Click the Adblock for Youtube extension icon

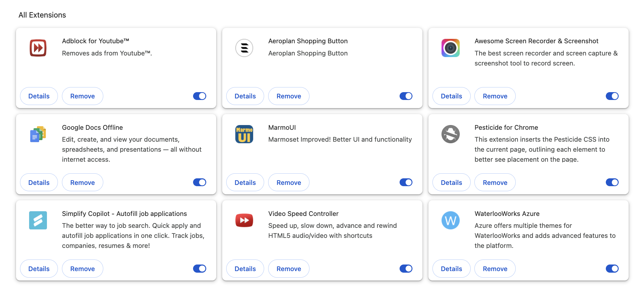tap(38, 48)
